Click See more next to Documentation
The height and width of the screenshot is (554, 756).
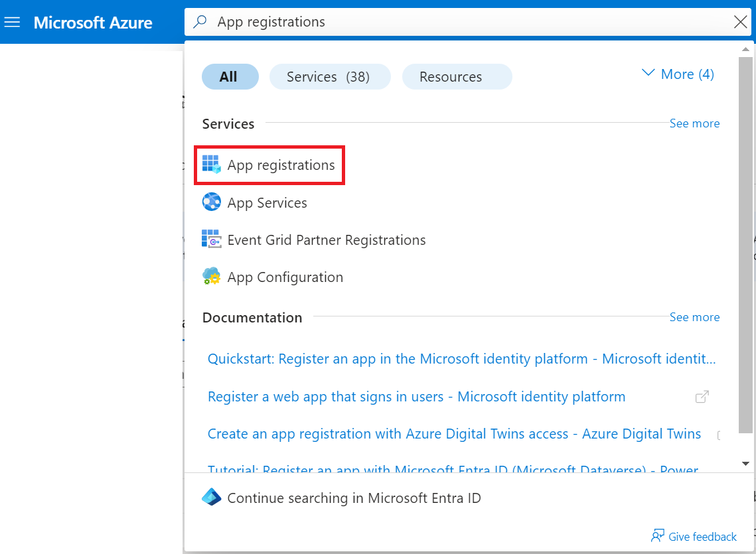point(694,317)
